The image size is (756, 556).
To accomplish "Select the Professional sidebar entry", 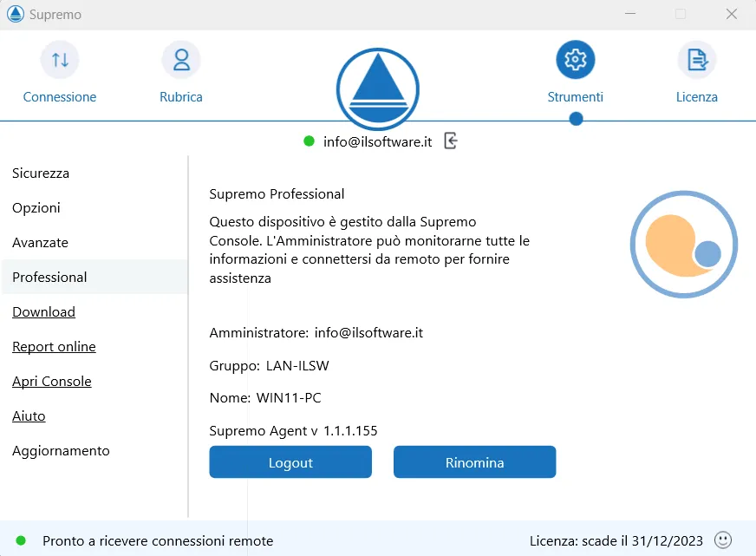I will (x=48, y=277).
